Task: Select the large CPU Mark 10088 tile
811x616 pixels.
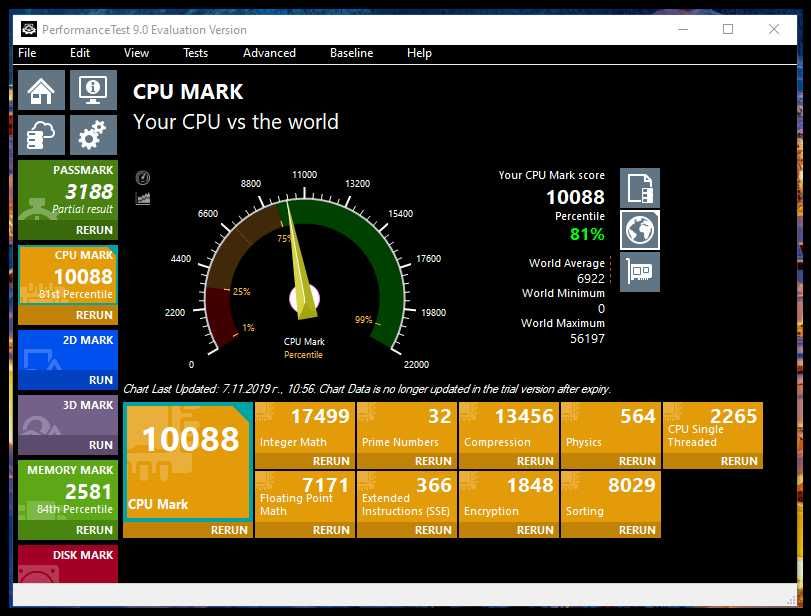Action: pos(188,462)
